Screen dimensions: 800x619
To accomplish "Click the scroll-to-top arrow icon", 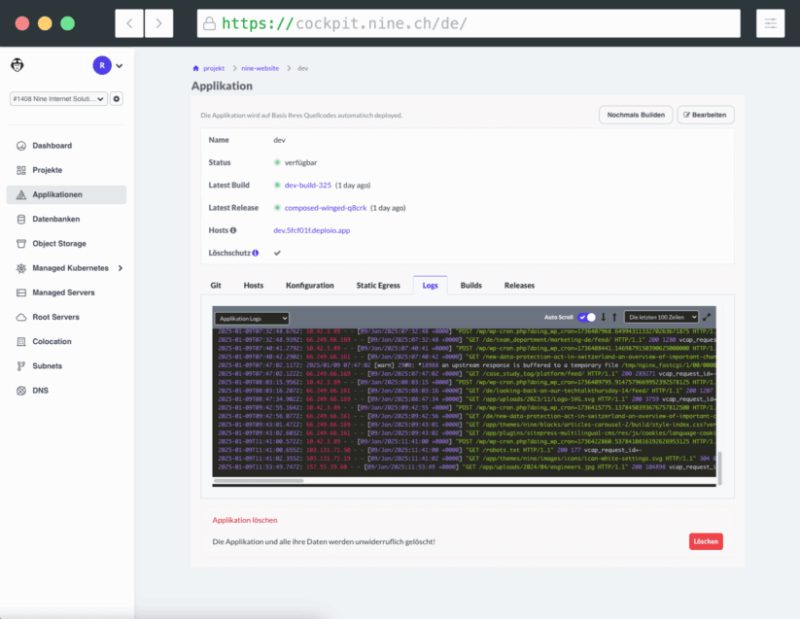I will (614, 317).
